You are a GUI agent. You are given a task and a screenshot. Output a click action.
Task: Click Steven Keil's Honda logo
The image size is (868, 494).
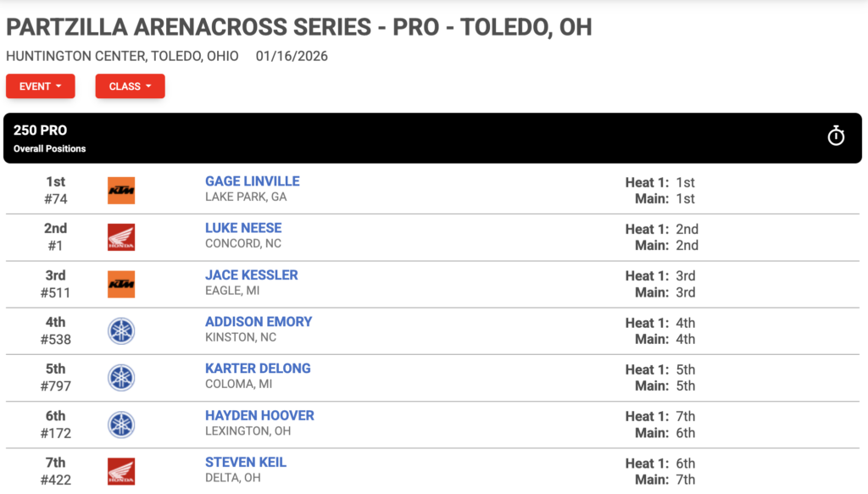(121, 471)
